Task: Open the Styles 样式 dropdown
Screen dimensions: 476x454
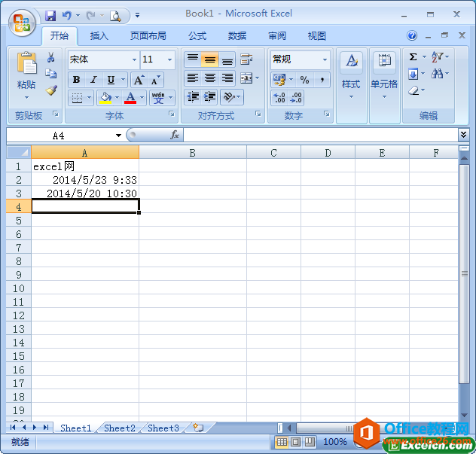Action: (351, 85)
